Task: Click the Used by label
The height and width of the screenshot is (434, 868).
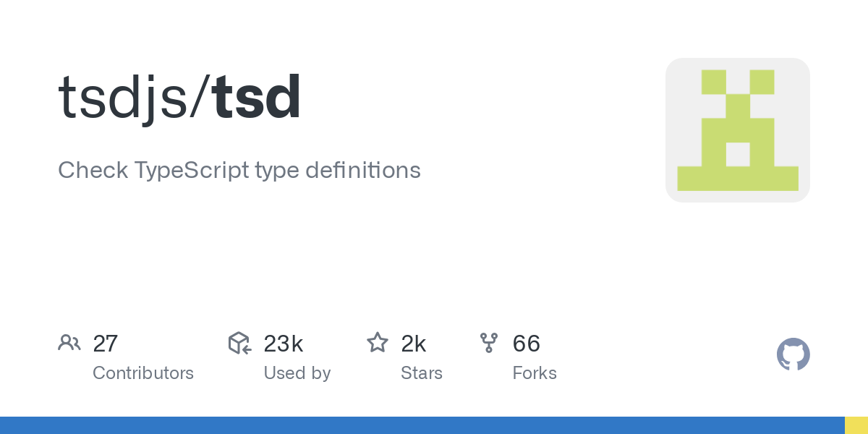Action: [297, 373]
